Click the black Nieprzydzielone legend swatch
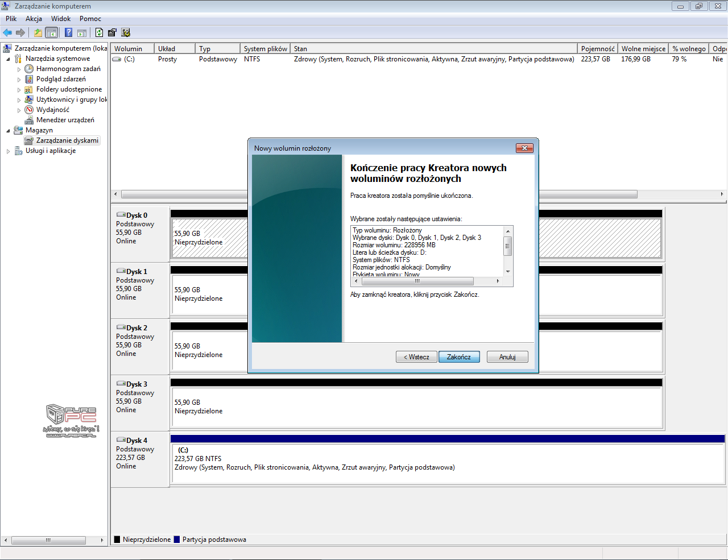The width and height of the screenshot is (728, 560). 117,540
